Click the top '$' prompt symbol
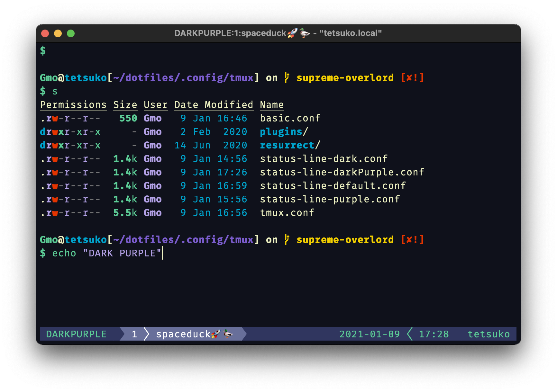Viewport: 557px width, 392px height. click(43, 50)
